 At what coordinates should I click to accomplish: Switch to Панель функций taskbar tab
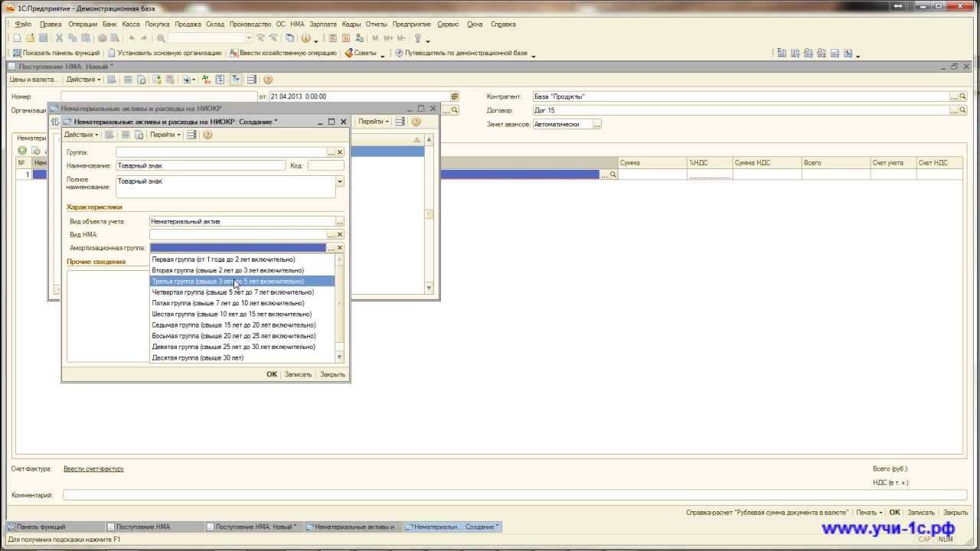pyautogui.click(x=54, y=527)
